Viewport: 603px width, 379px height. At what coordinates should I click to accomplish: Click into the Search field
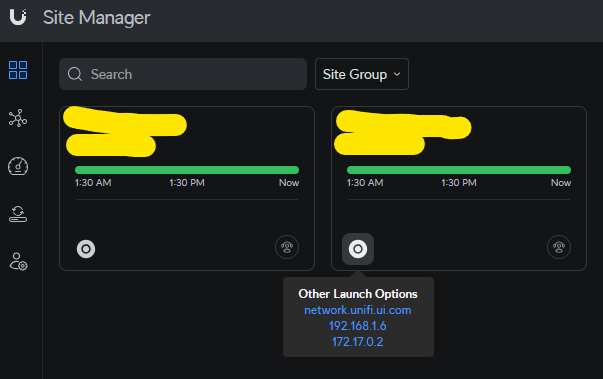pos(183,74)
